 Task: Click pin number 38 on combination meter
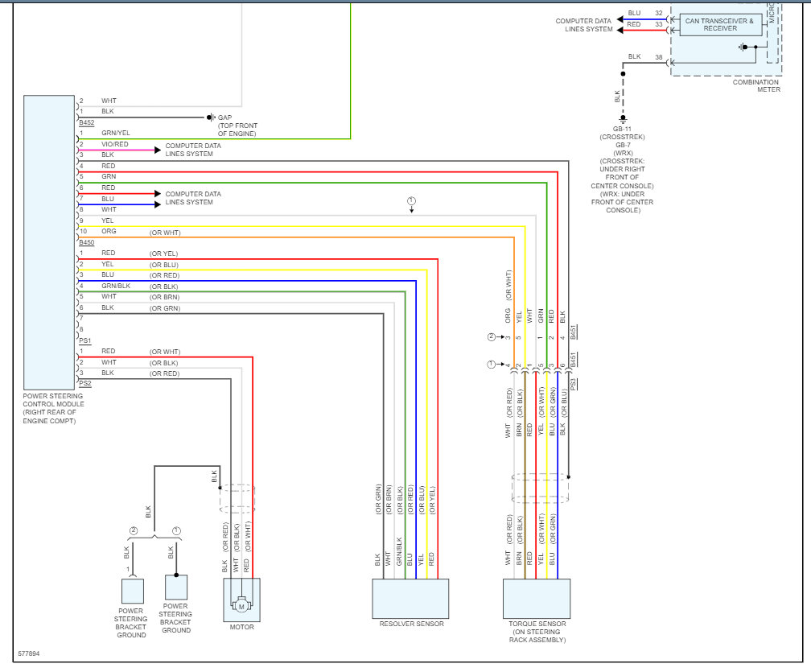(658, 57)
